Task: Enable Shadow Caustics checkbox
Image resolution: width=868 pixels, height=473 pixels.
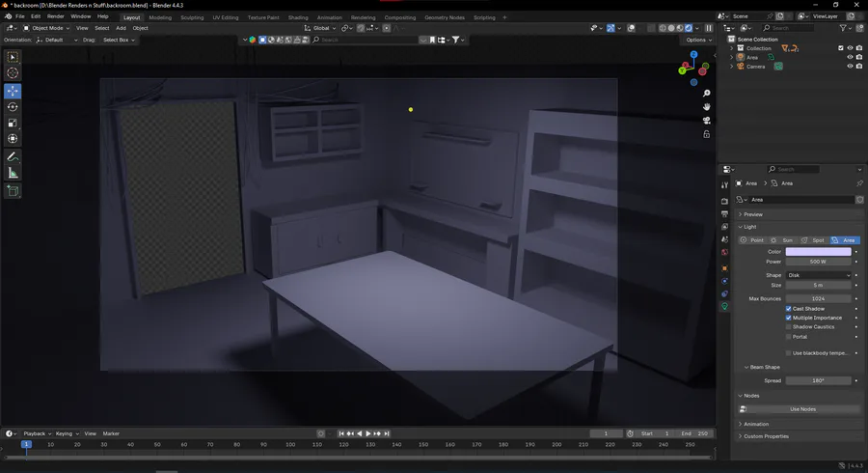Action: (788, 327)
